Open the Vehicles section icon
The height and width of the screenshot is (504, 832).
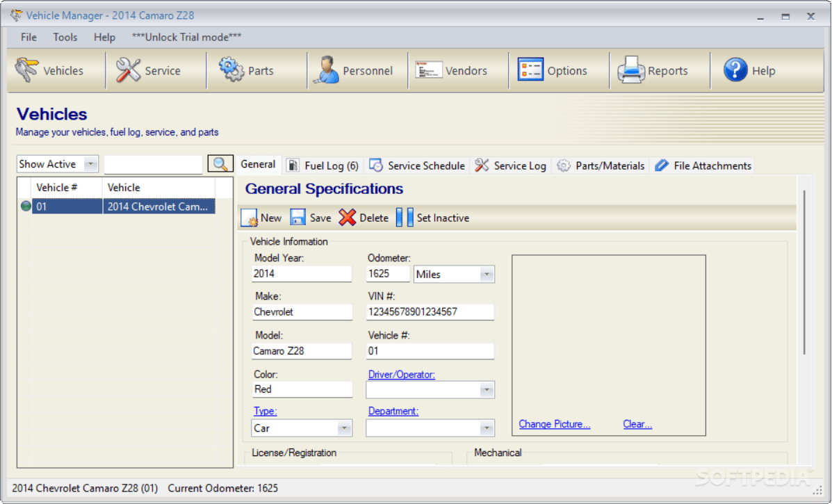coord(27,70)
